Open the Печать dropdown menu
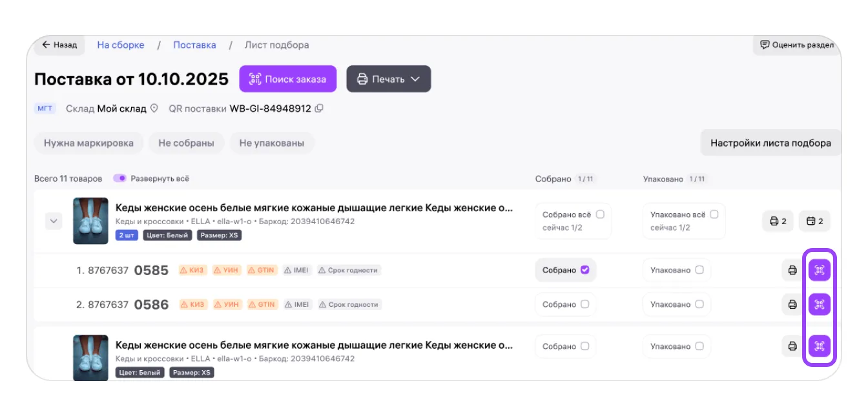Screen dimensions: 868x416 tap(389, 79)
